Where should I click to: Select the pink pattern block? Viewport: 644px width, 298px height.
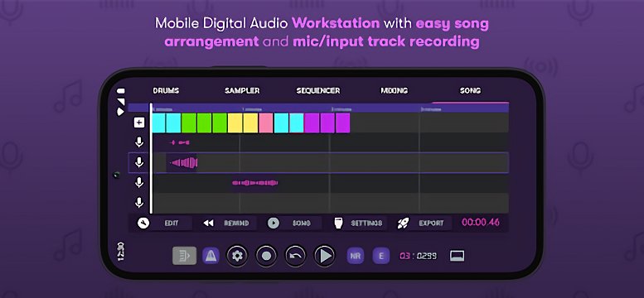[266, 123]
